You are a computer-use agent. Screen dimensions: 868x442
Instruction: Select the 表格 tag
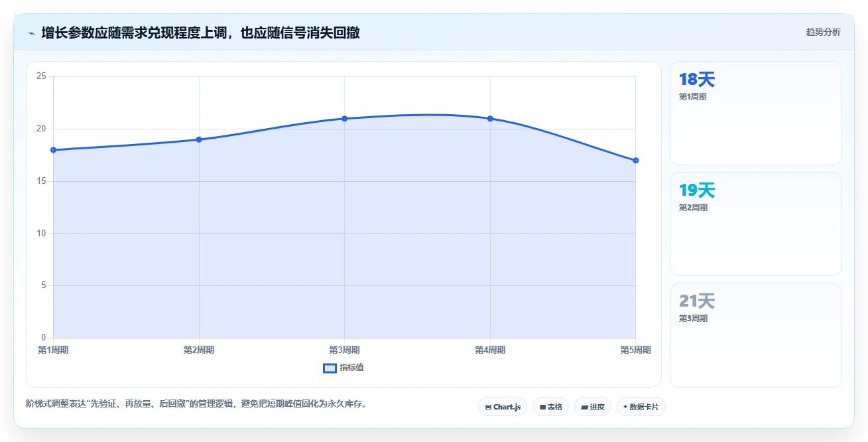(550, 407)
